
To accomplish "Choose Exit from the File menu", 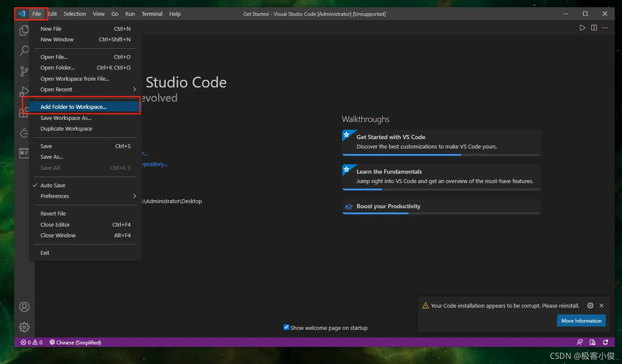I will coord(86,253).
